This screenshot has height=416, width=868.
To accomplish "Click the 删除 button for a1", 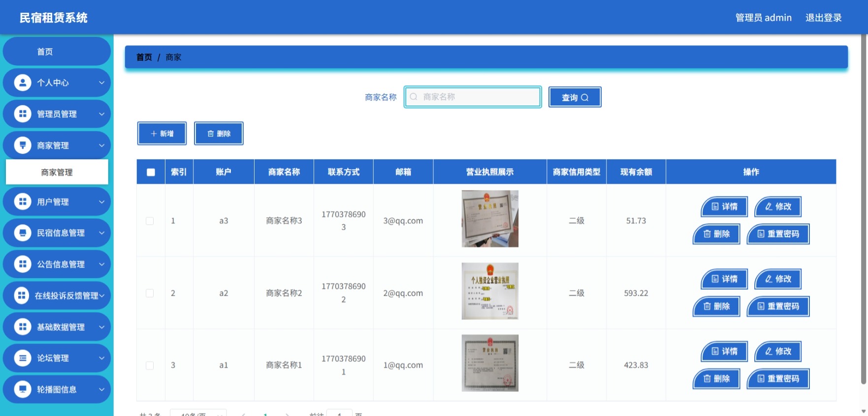I will 716,379.
